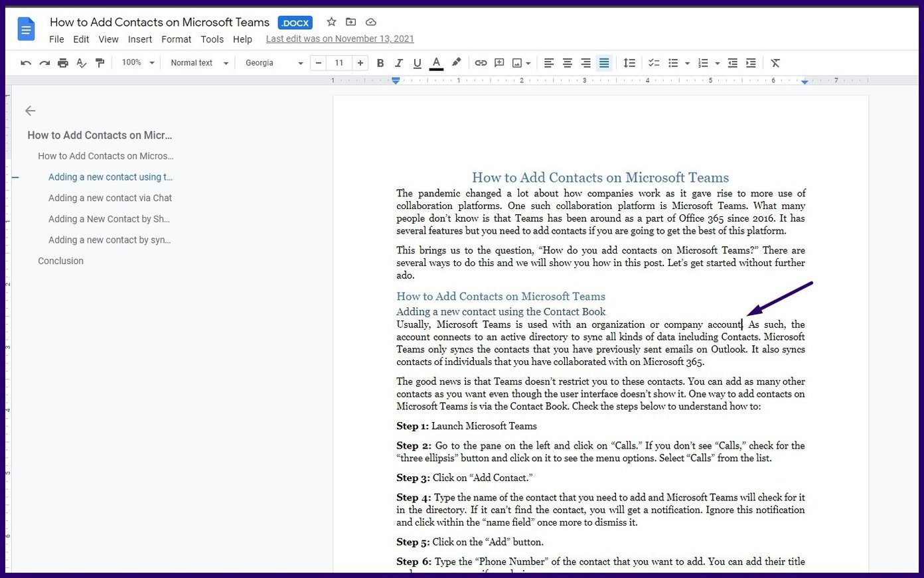Align text to the left
Image resolution: width=924 pixels, height=578 pixels.
pos(549,63)
